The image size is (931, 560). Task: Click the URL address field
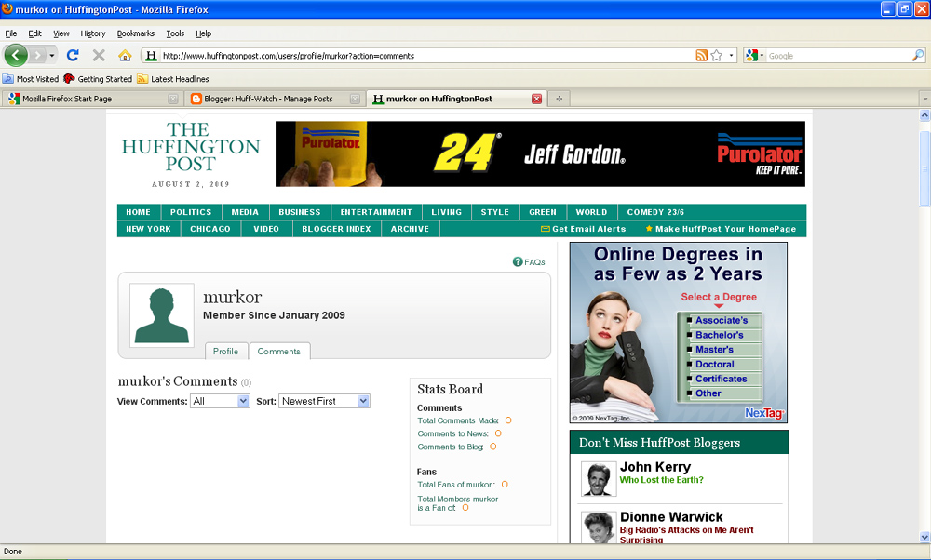tap(426, 56)
